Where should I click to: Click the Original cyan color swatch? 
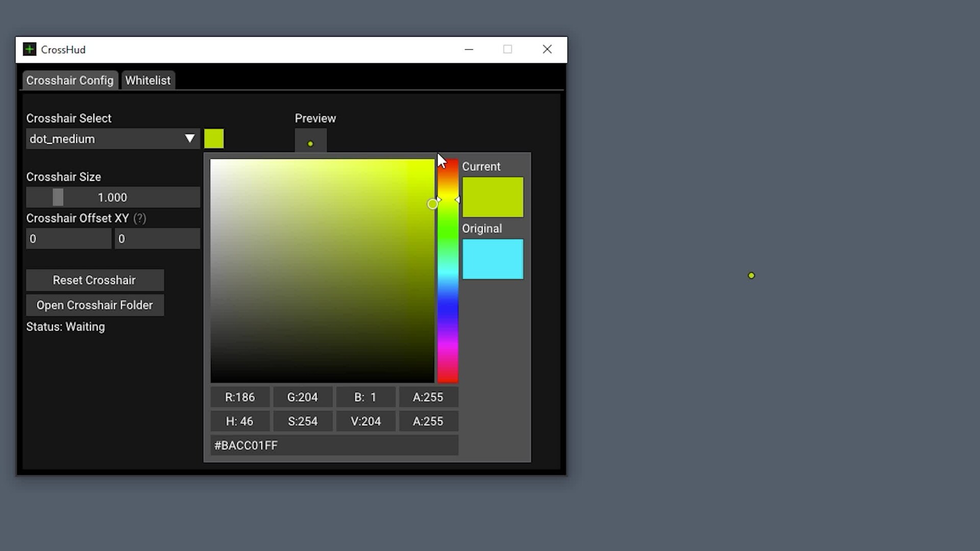(493, 259)
